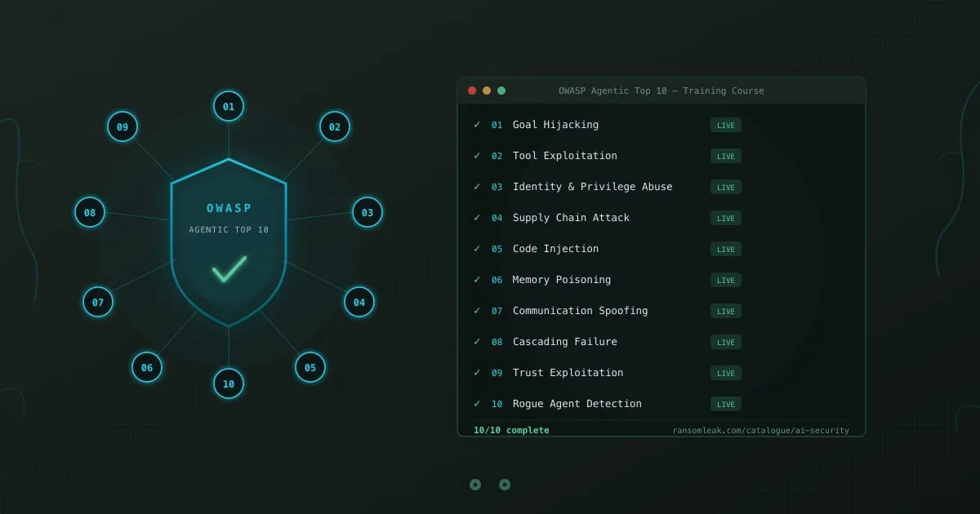Click the LIVE badge for Goal Hijacking
Screen dimensions: 980x514
pyautogui.click(x=726, y=125)
